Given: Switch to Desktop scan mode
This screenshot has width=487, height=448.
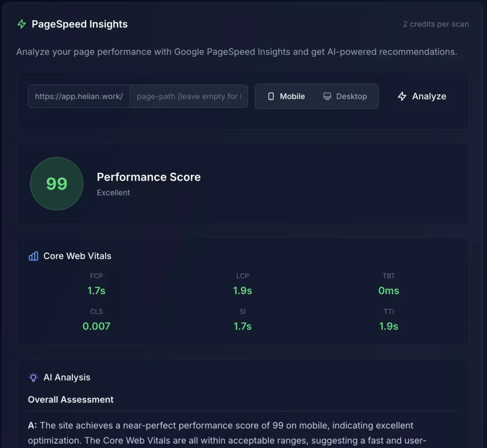Looking at the screenshot, I should pyautogui.click(x=345, y=97).
